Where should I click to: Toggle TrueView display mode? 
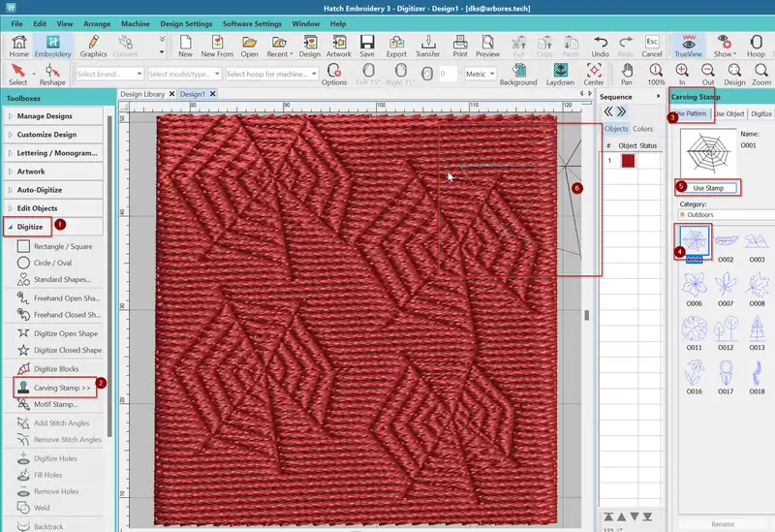690,47
